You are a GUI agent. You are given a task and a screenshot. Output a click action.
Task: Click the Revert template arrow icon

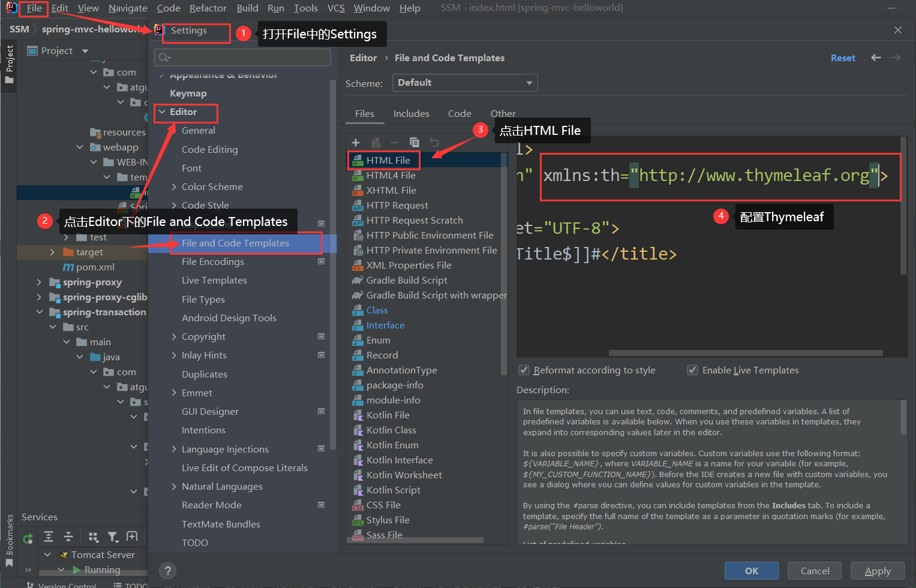[434, 143]
